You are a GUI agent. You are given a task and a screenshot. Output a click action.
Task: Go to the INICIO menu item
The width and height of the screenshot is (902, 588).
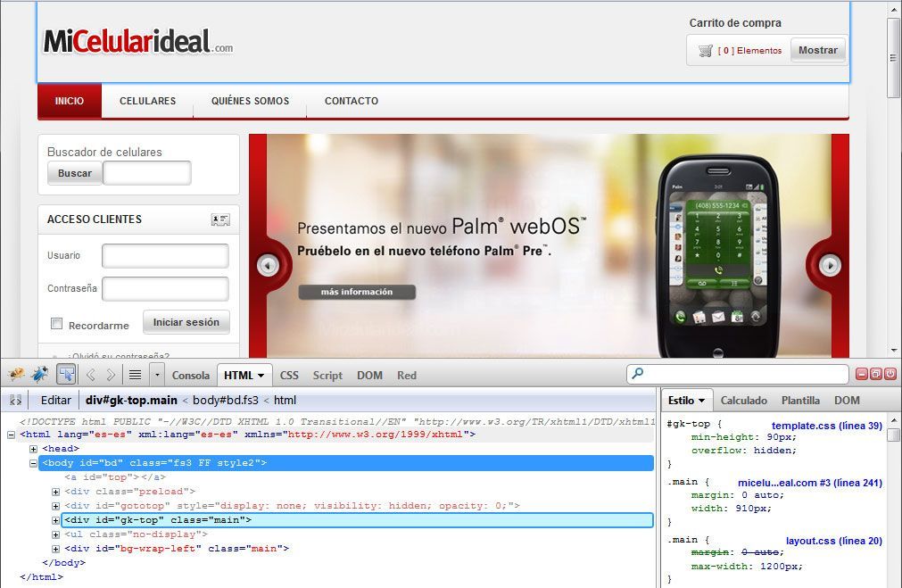coord(70,101)
